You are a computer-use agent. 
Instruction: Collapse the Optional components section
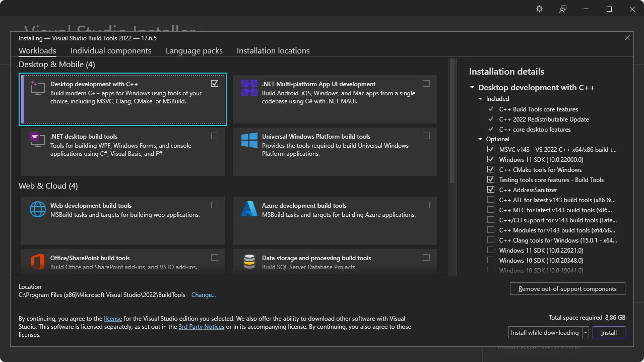click(479, 139)
